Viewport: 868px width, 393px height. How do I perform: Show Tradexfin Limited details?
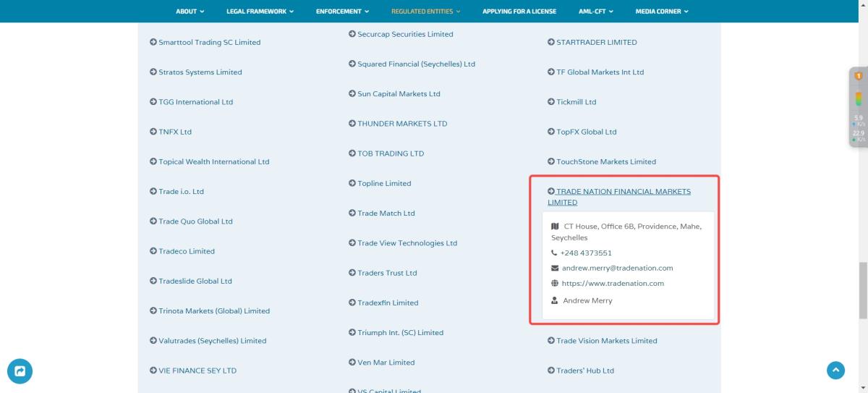tap(383, 303)
